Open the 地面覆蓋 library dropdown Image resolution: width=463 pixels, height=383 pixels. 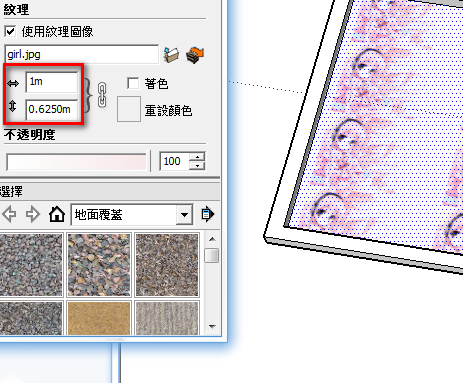pos(184,214)
